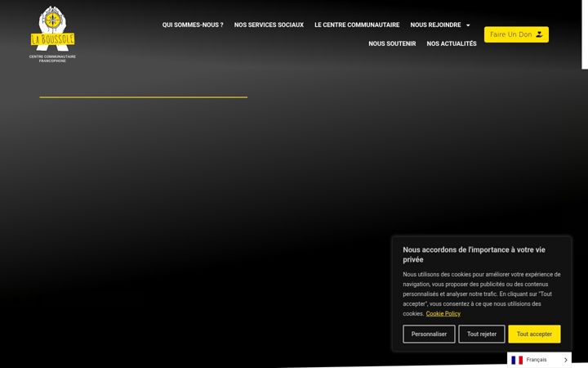This screenshot has width=588, height=368.
Task: Go to NOS SERVICES SOCIAUX page
Action: (269, 25)
